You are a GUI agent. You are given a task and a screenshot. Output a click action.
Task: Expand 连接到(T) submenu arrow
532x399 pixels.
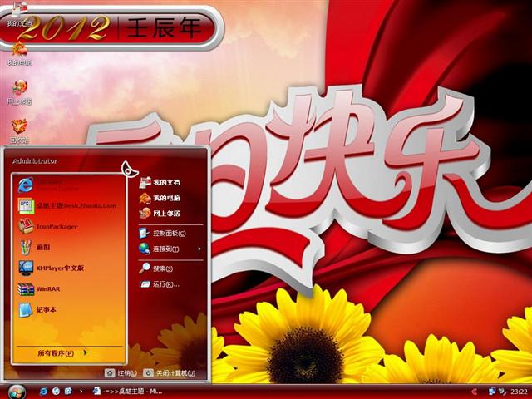click(x=199, y=249)
